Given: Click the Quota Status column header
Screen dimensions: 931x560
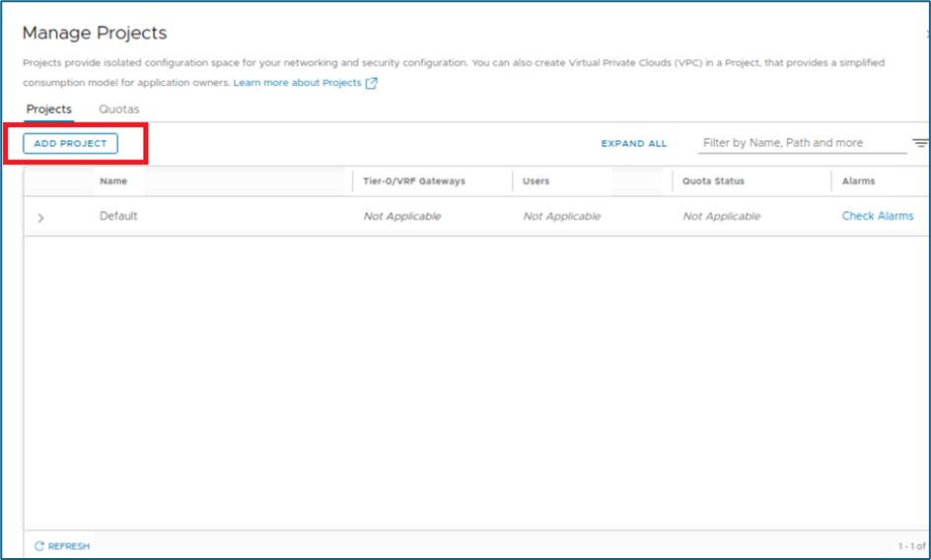Looking at the screenshot, I should (713, 181).
